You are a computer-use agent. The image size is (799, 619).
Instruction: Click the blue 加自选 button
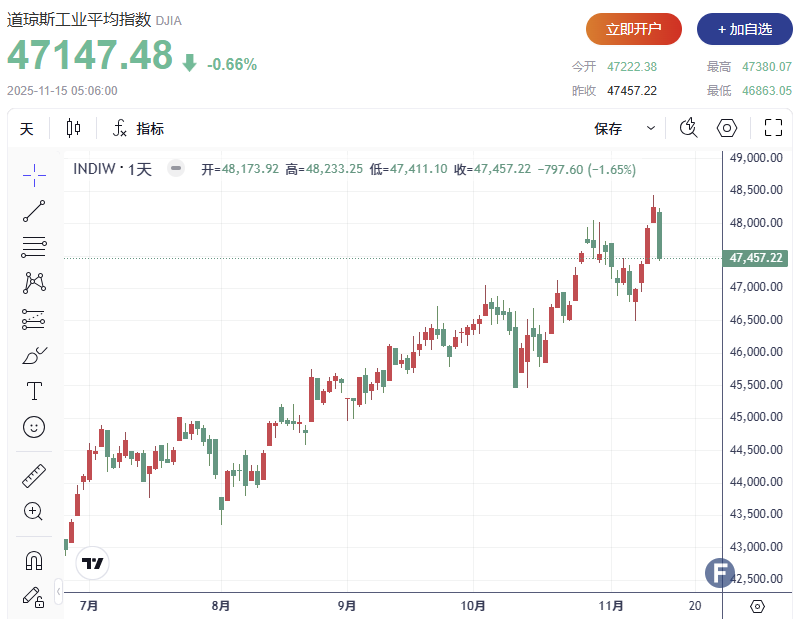[x=744, y=29]
